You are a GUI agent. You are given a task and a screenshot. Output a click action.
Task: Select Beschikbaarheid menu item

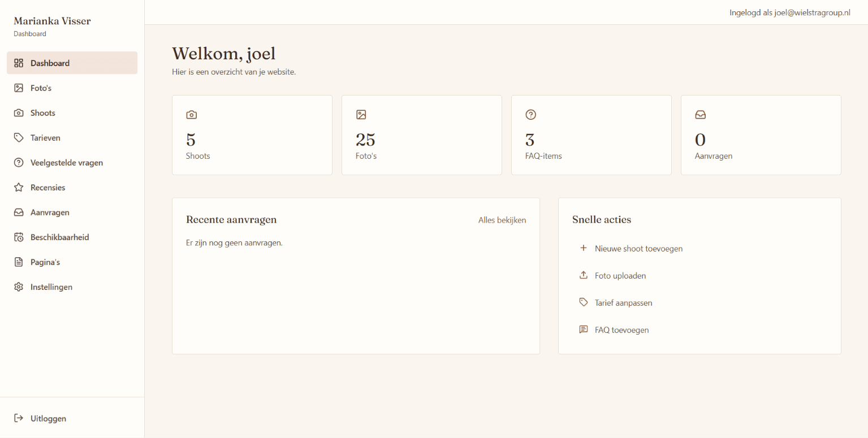72,237
